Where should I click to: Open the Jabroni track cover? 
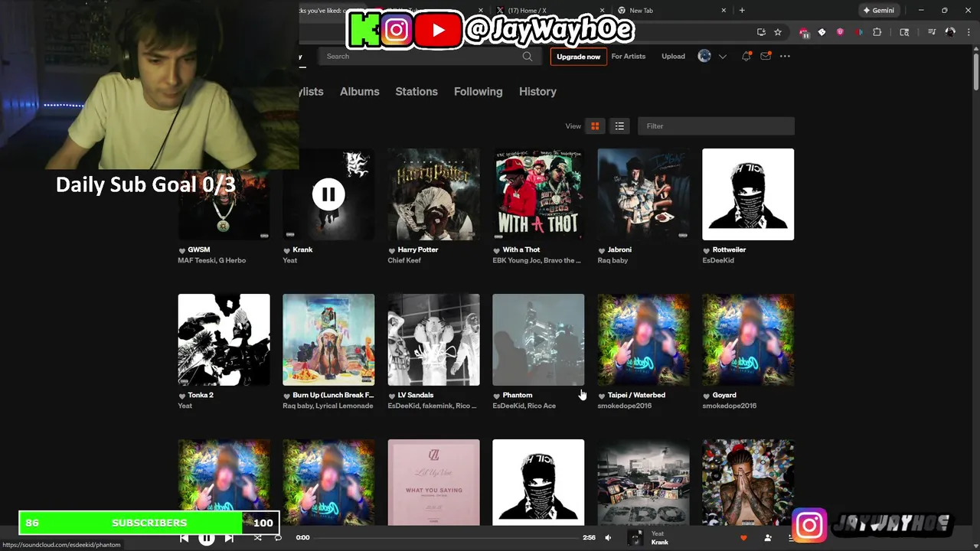pyautogui.click(x=643, y=194)
